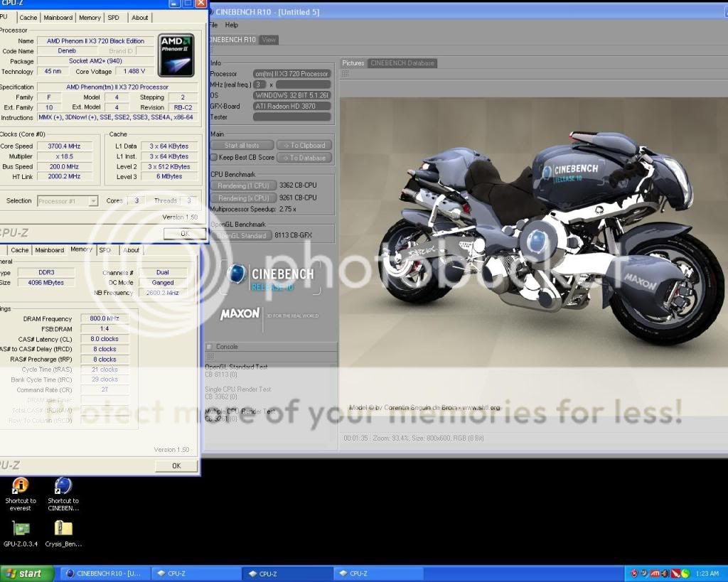
Task: Click the CINEBENCH R10 title bar icon
Action: (x=210, y=12)
